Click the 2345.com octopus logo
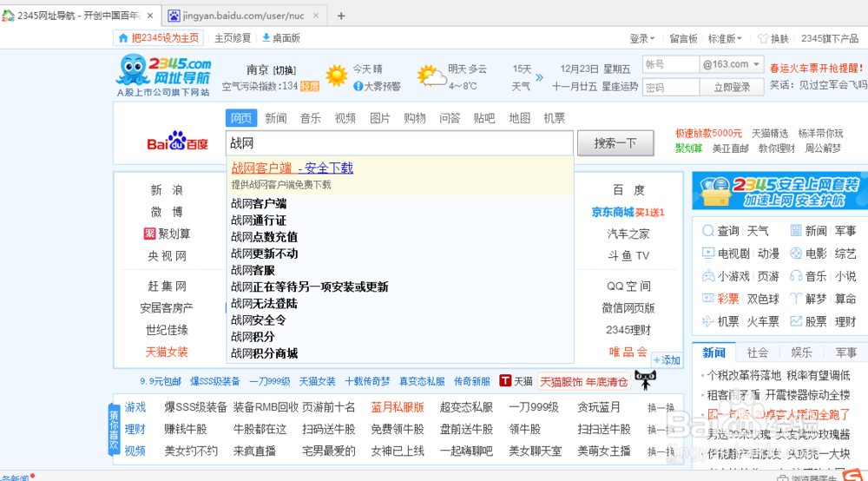Viewport: 868px width, 481px height. click(x=163, y=76)
